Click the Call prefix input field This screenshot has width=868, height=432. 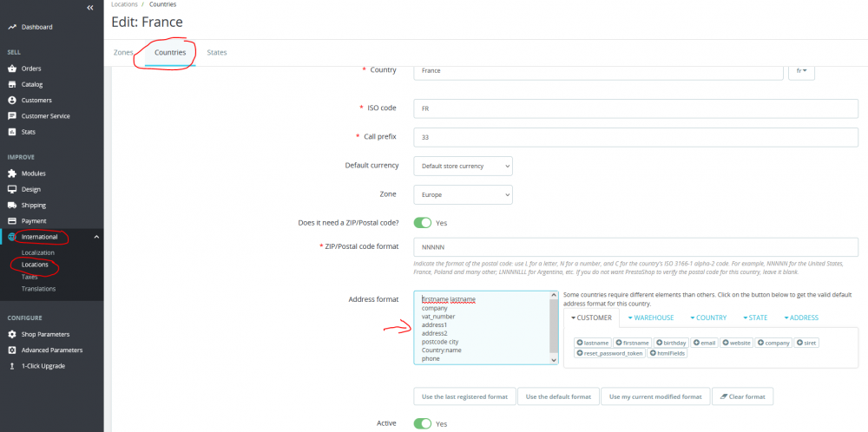tap(635, 137)
